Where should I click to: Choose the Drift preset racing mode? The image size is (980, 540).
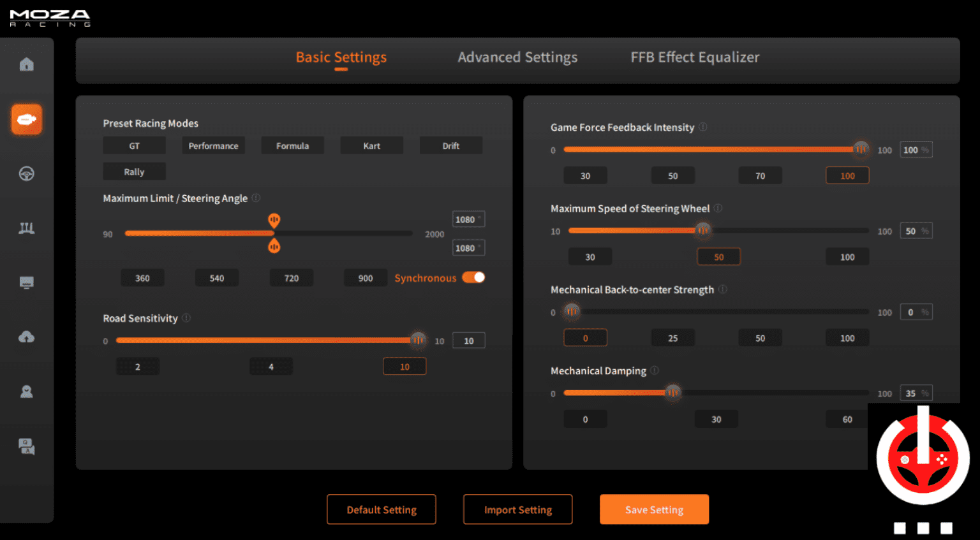pyautogui.click(x=450, y=146)
